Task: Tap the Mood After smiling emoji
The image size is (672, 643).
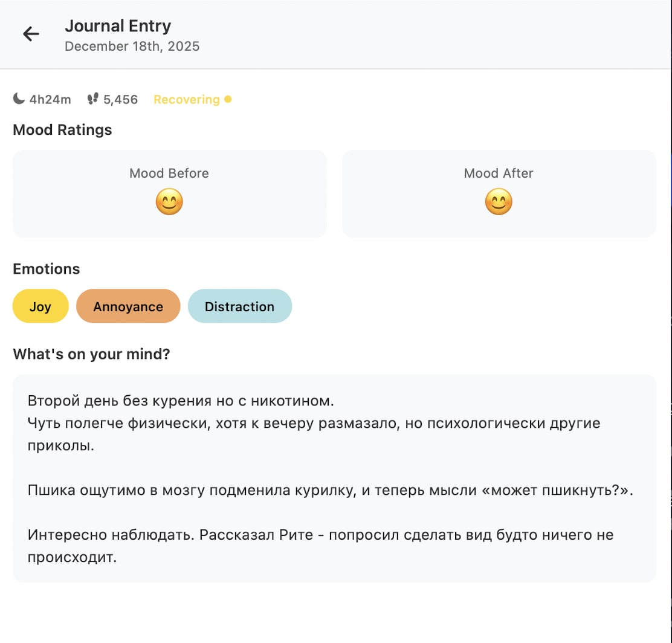Action: [x=499, y=201]
